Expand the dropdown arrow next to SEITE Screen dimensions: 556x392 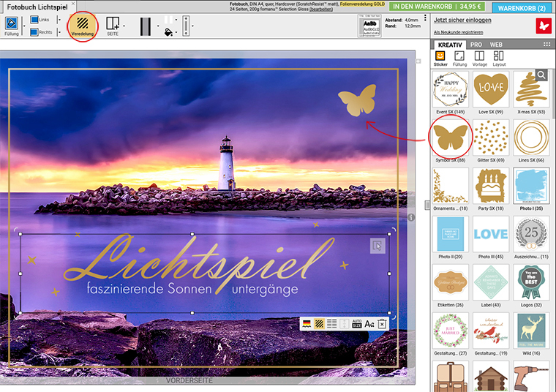click(123, 27)
